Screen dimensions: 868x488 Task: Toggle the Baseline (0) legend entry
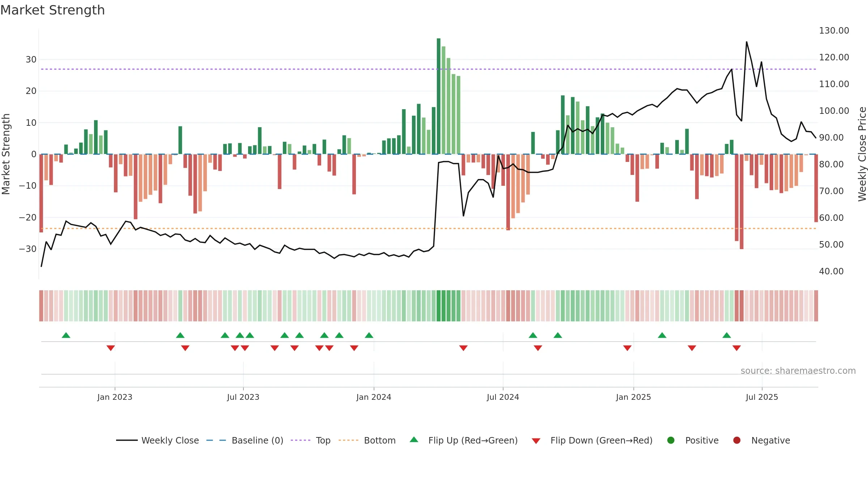tap(244, 440)
